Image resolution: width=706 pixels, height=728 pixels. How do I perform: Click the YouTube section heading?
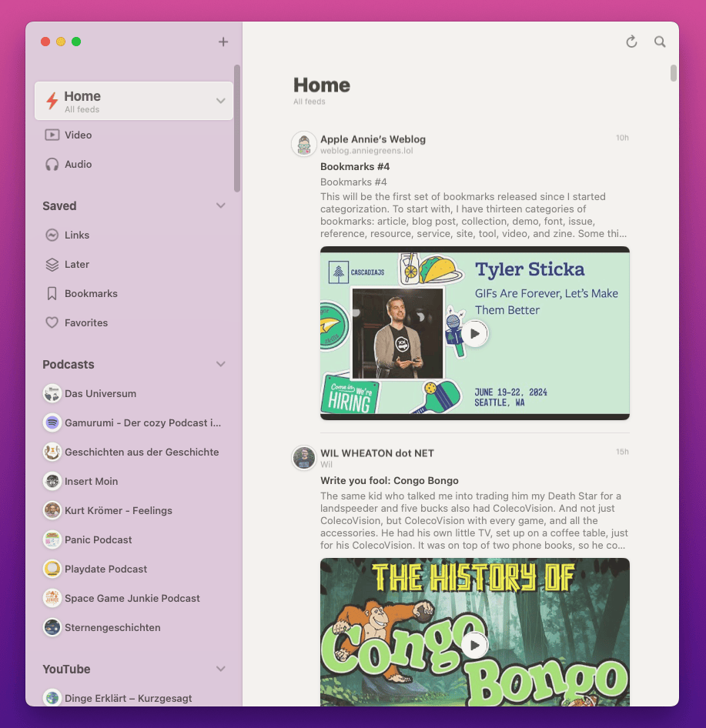tap(66, 669)
